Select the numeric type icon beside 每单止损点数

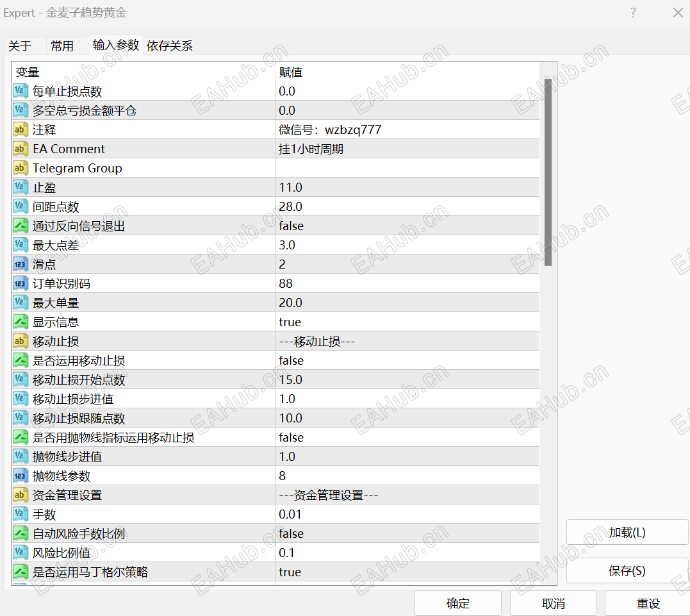coord(20,91)
